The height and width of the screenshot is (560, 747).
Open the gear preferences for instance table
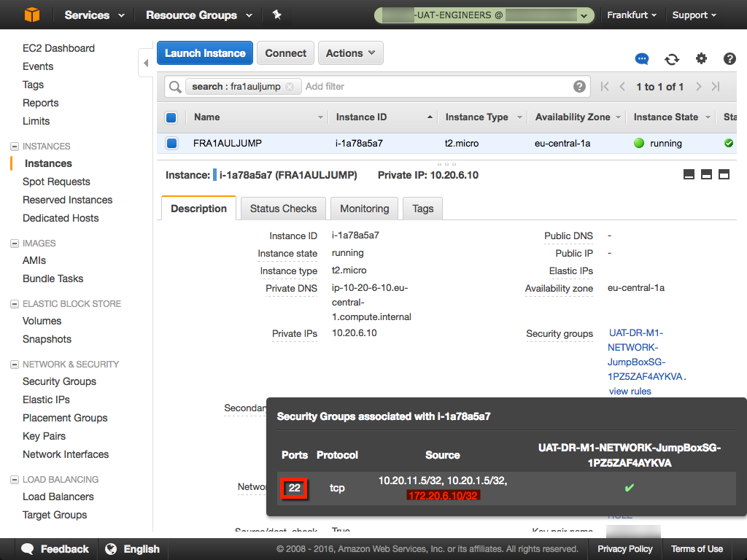click(x=701, y=58)
